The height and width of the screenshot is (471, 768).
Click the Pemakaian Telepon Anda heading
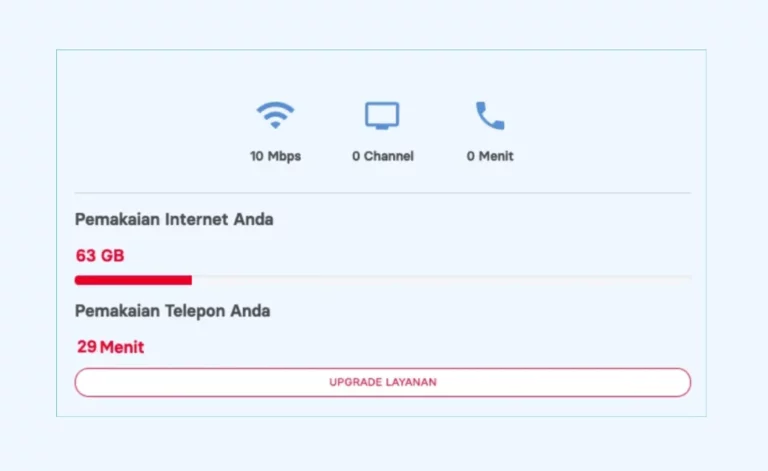pos(172,311)
